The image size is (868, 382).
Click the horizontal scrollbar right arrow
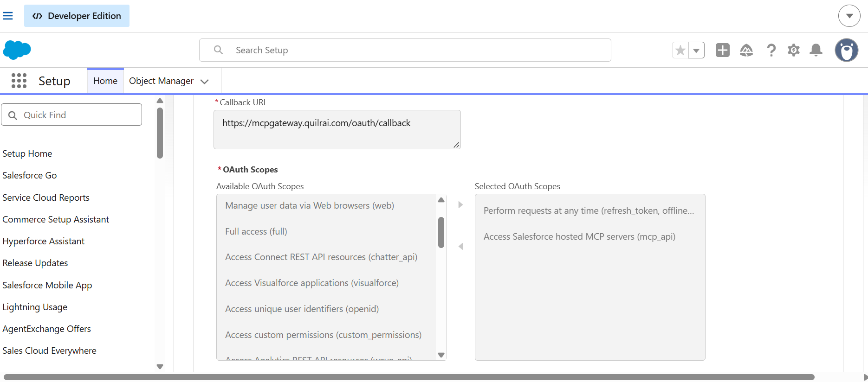click(x=865, y=377)
